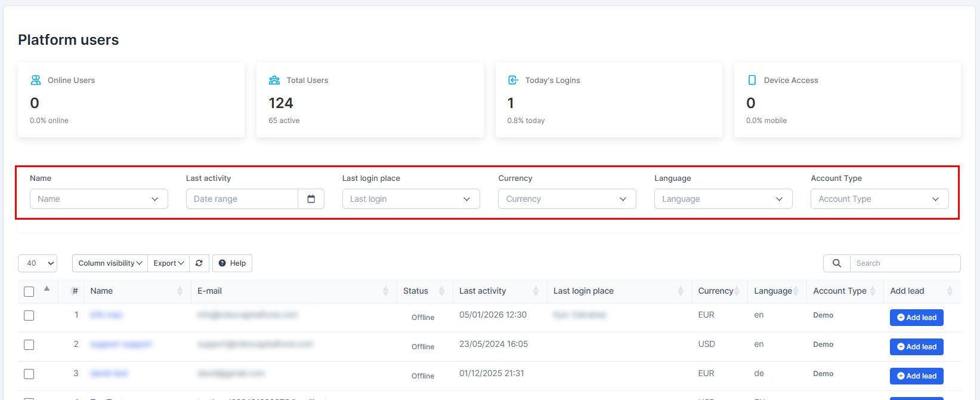The image size is (980, 400).
Task: Click the Online Users card icon
Action: 36,80
